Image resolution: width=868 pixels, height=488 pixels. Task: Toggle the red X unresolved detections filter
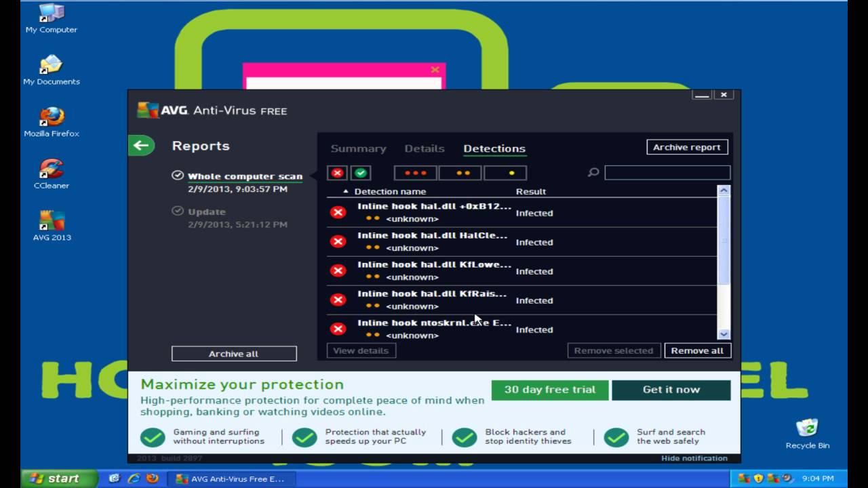tap(337, 173)
